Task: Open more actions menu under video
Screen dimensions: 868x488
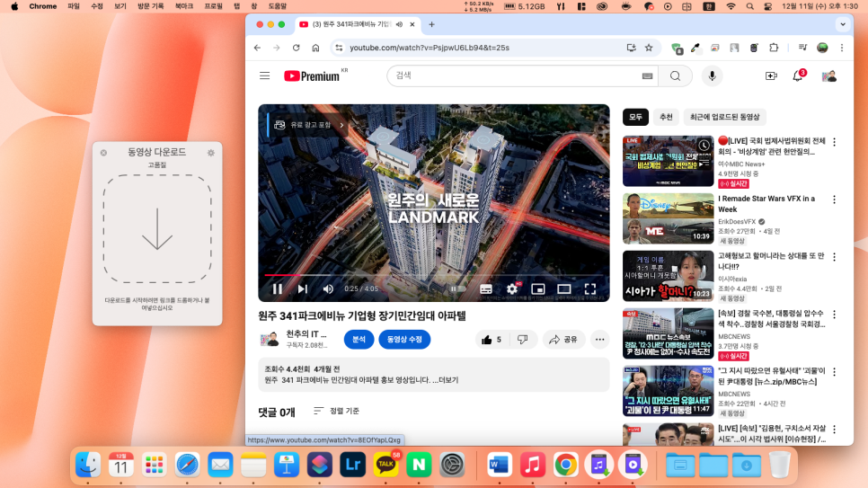Action: 599,340
